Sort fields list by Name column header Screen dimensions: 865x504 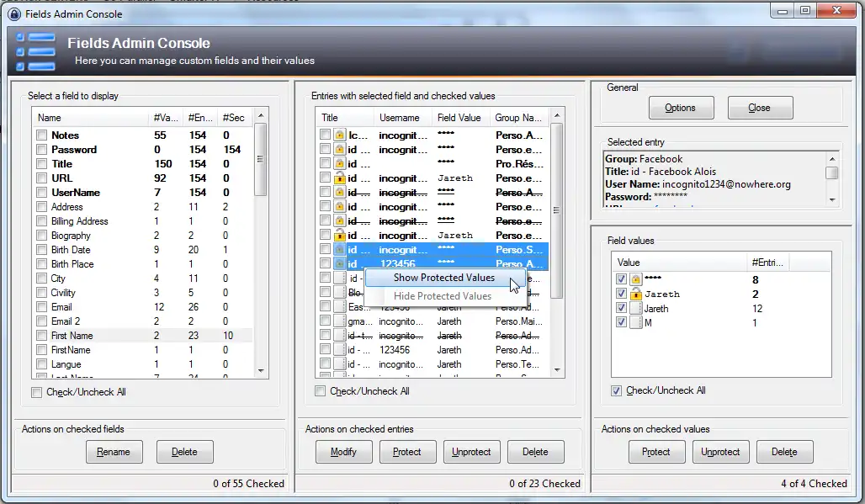coord(91,118)
